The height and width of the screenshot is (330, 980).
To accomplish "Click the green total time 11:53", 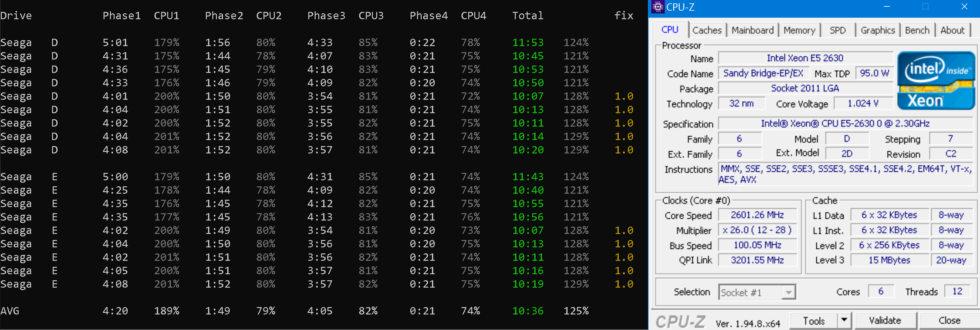I will (528, 43).
